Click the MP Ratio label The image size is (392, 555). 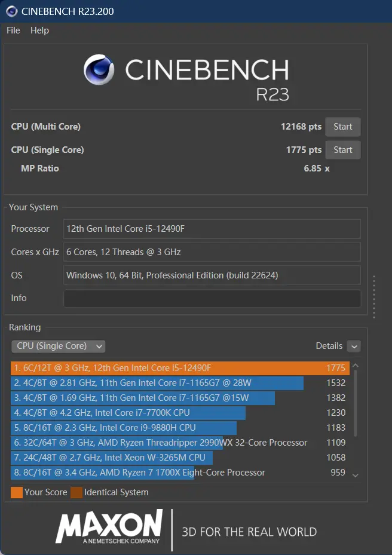[39, 168]
